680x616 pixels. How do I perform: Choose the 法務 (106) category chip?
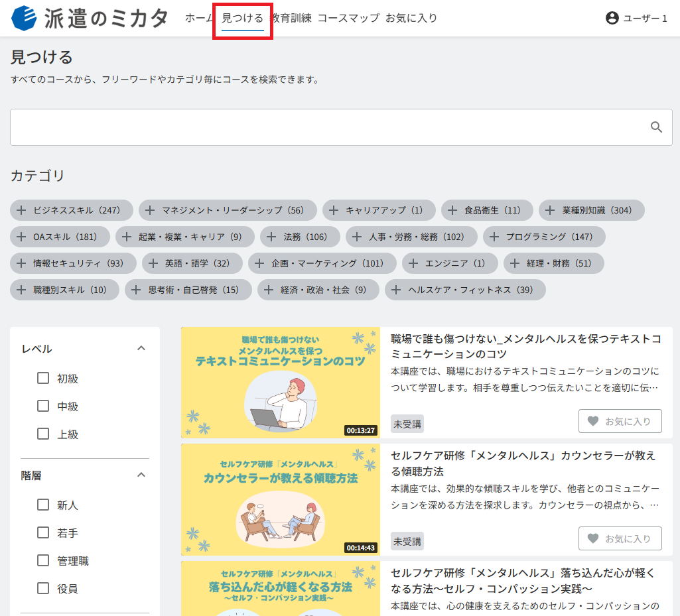[x=300, y=237]
